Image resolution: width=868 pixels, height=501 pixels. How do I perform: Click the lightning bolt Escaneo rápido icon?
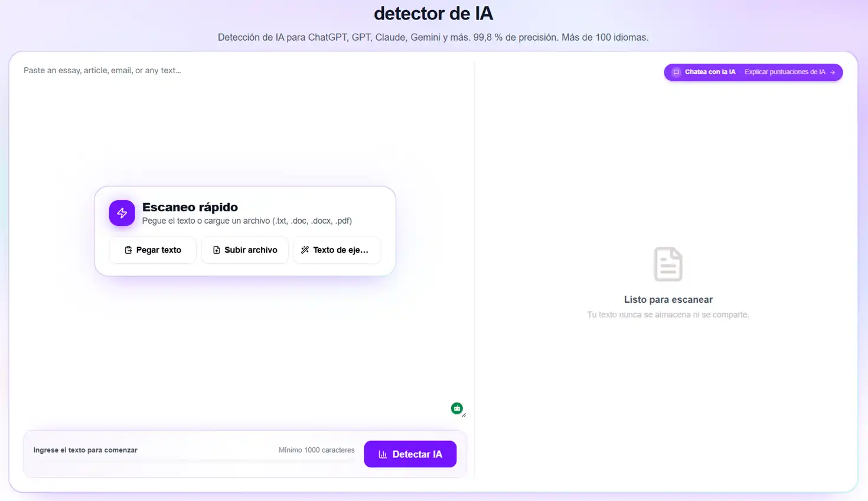(x=122, y=213)
